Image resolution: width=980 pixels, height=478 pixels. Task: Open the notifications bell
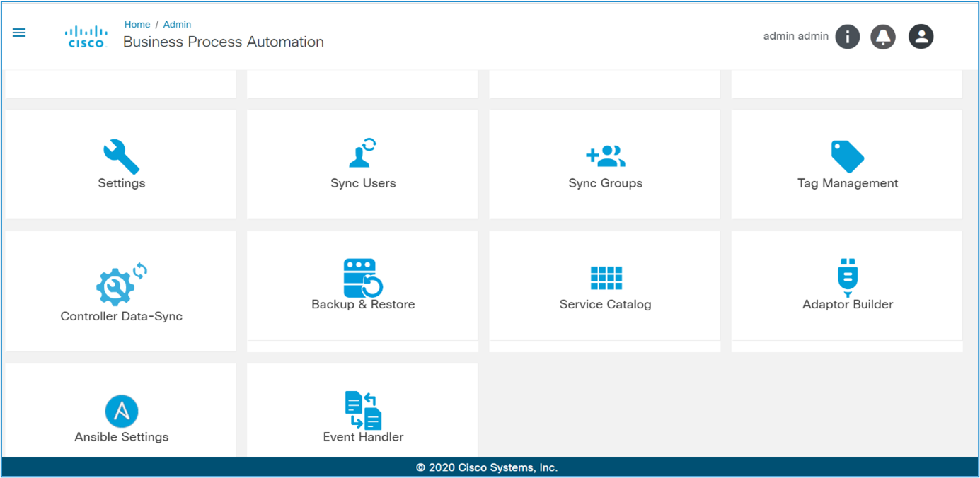883,37
